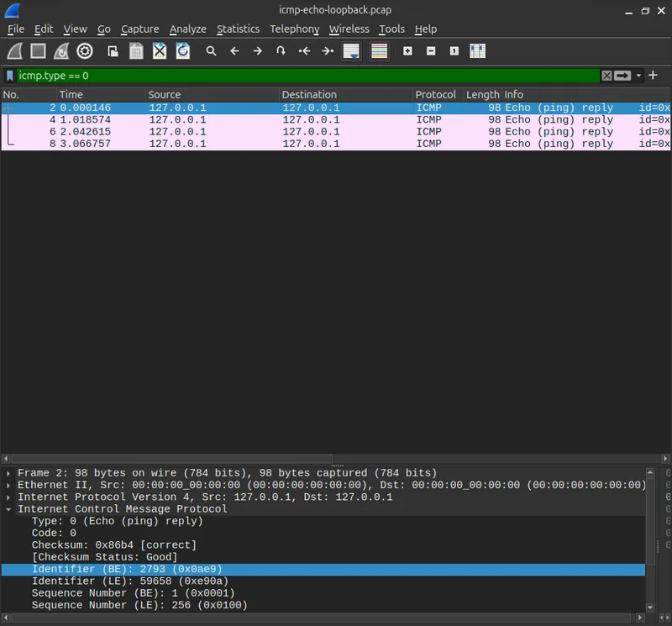Clear the display filter
Viewport: 672px width, 626px height.
[x=606, y=76]
